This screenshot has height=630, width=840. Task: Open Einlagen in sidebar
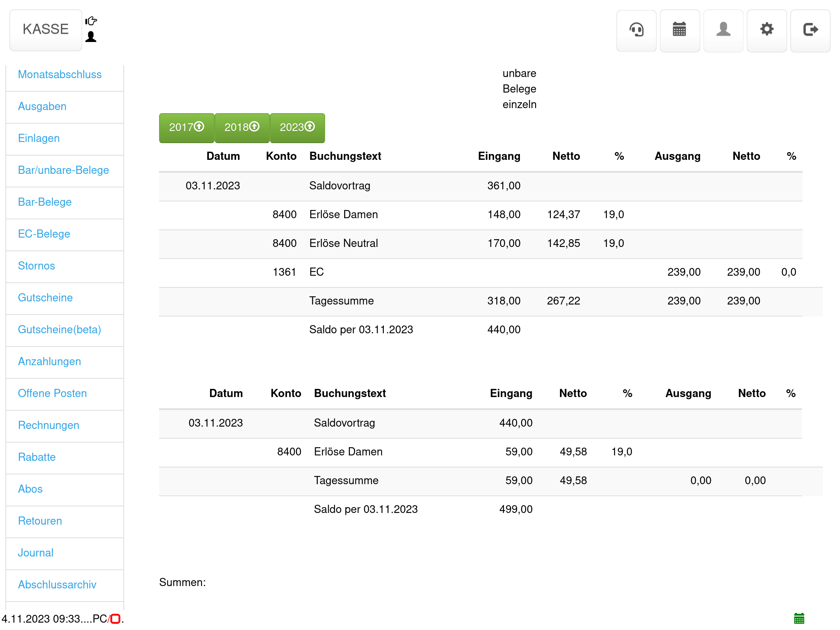(x=39, y=138)
